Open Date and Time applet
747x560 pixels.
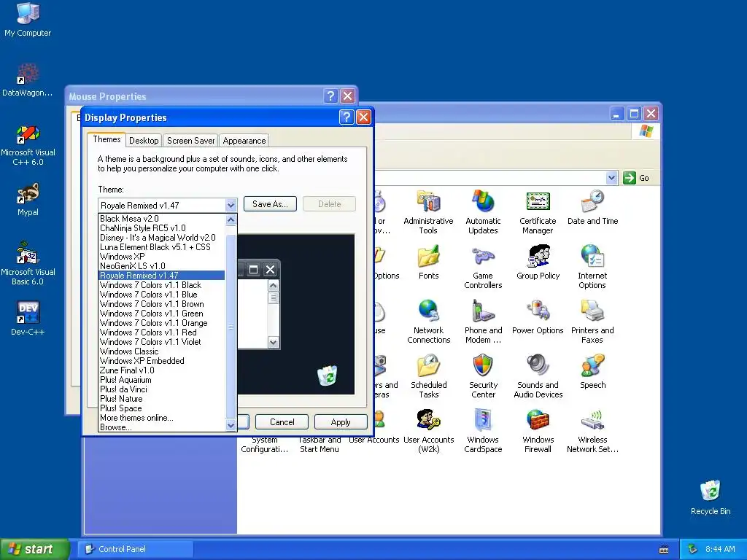[x=592, y=208]
